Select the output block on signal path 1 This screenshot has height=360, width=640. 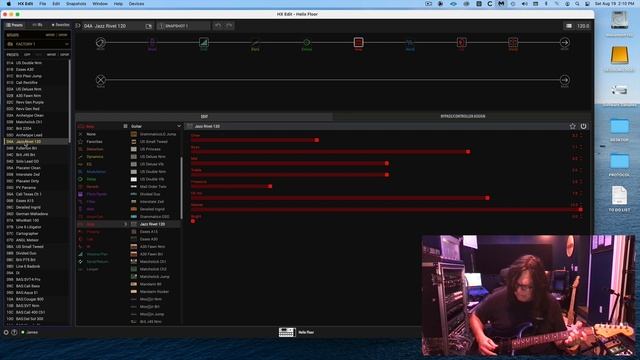pyautogui.click(x=564, y=42)
